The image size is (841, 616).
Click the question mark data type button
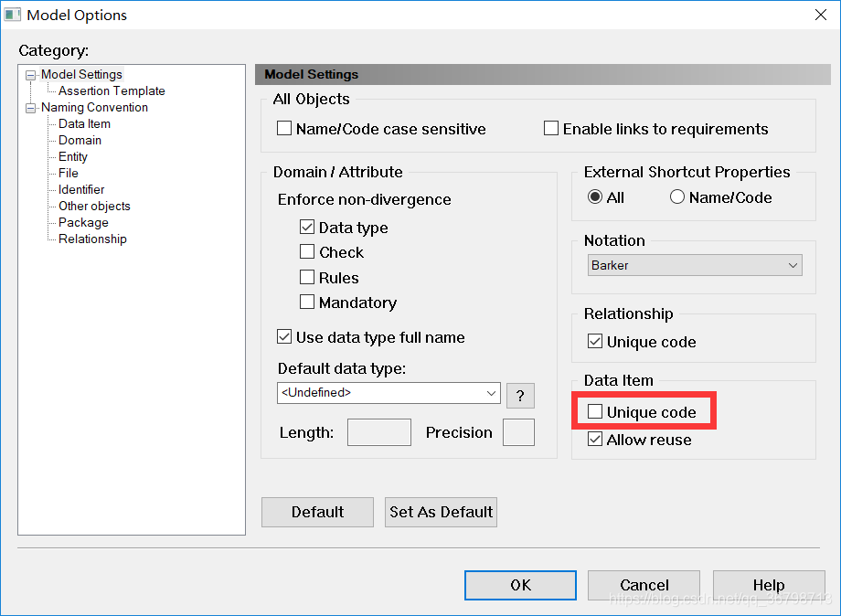coord(520,396)
